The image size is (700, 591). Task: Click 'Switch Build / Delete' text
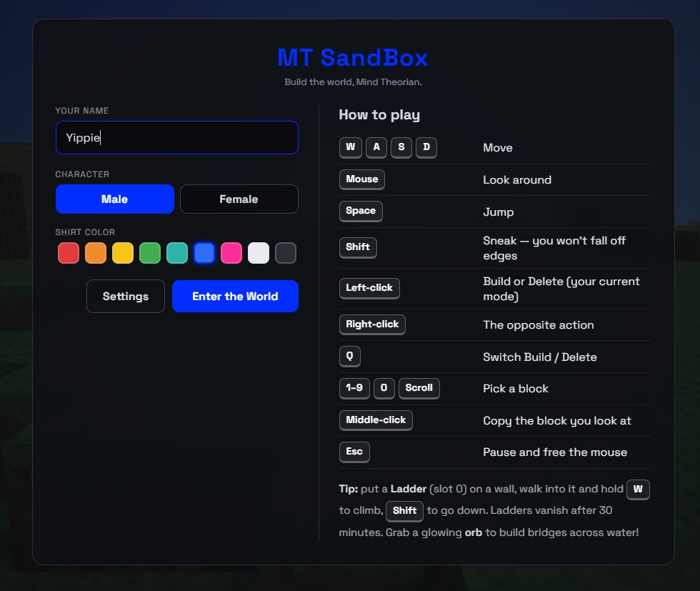(540, 357)
